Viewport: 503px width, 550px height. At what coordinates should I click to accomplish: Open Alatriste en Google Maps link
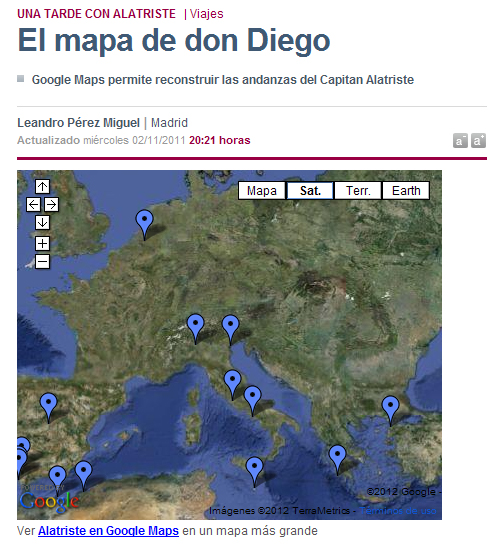[x=108, y=531]
